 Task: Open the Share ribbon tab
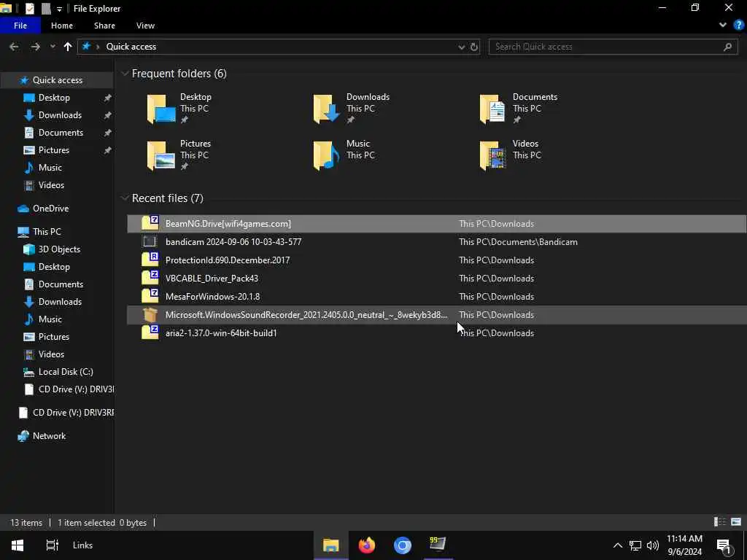point(104,26)
